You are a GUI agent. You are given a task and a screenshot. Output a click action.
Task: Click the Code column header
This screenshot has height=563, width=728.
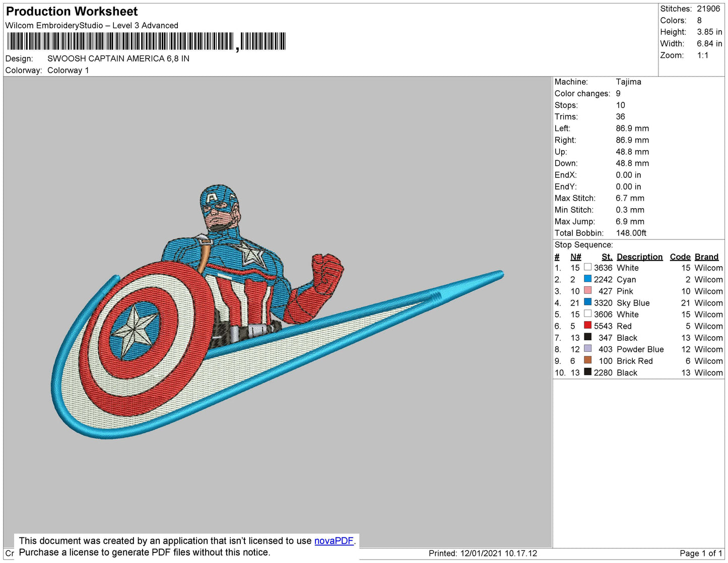tap(680, 257)
